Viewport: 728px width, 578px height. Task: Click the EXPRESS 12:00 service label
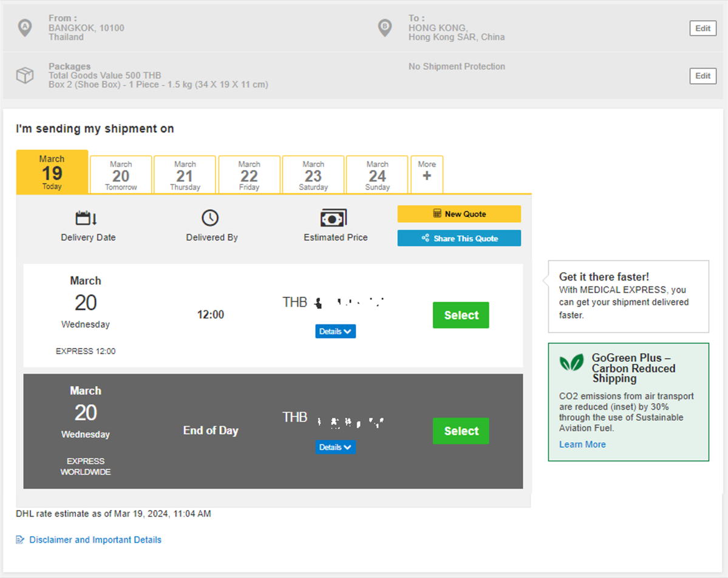(x=86, y=352)
